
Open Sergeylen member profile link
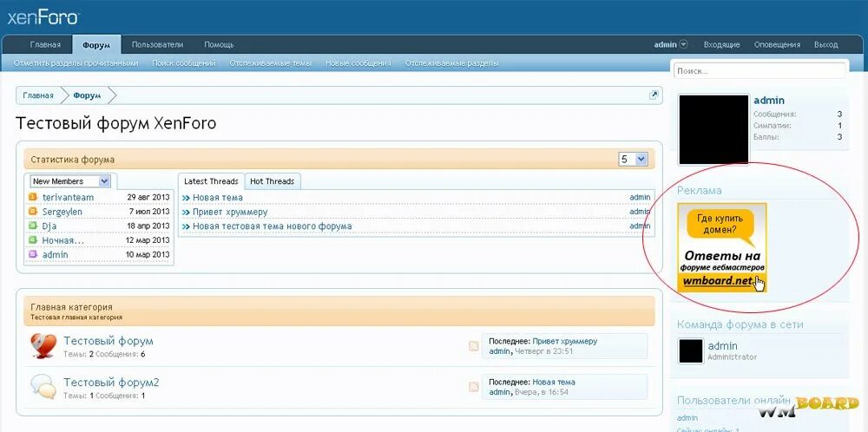[x=62, y=212]
